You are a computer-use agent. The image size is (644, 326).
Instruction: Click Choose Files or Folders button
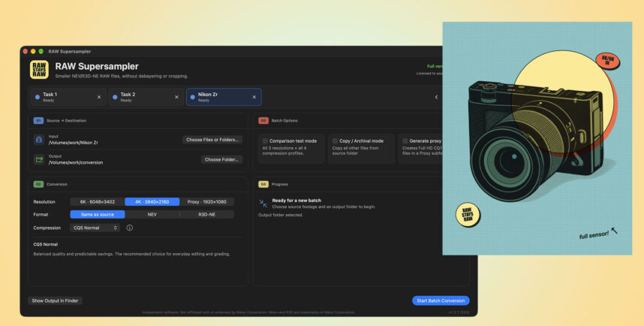point(212,140)
